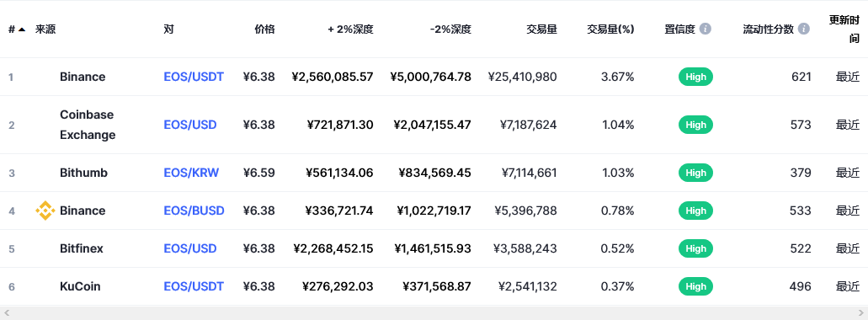Click the High badge in Binance row 1

pyautogui.click(x=695, y=77)
